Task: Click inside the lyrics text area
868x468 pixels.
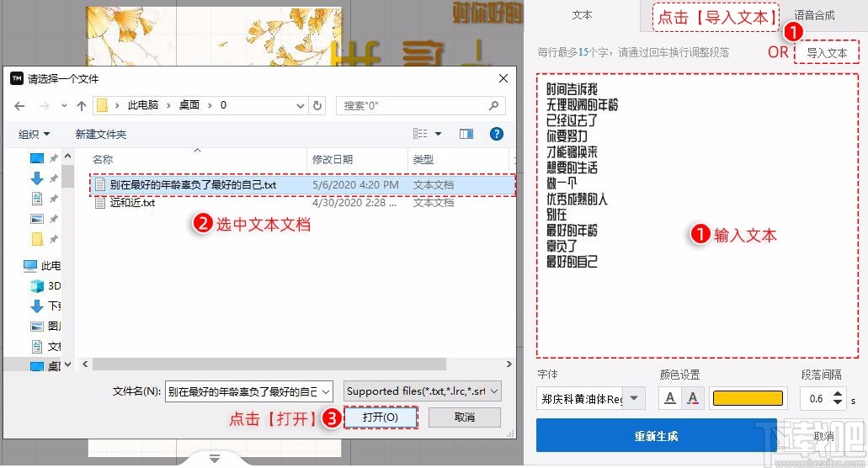Action: [x=697, y=215]
